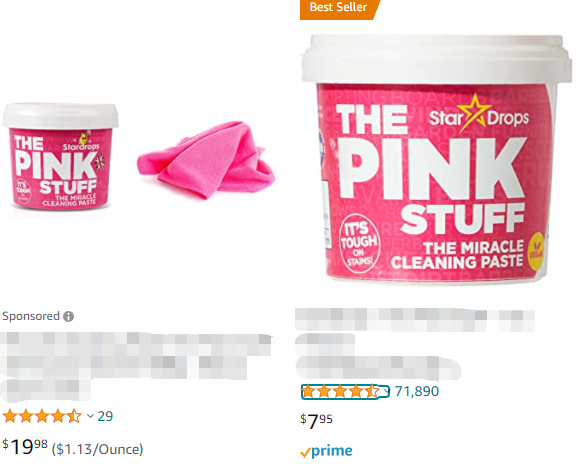Click the Prime logo under $7.95
This screenshot has width=587, height=464.
tap(326, 451)
